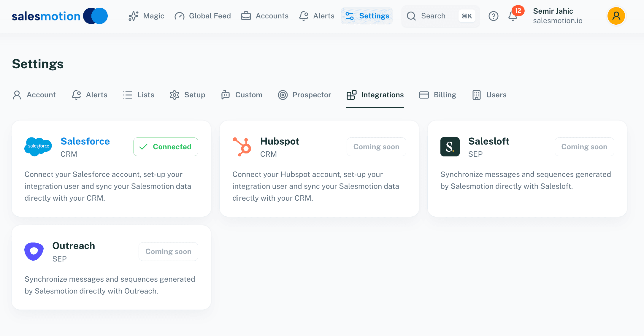Click the Semir Jahic user name
This screenshot has width=644, height=336.
click(x=553, y=11)
